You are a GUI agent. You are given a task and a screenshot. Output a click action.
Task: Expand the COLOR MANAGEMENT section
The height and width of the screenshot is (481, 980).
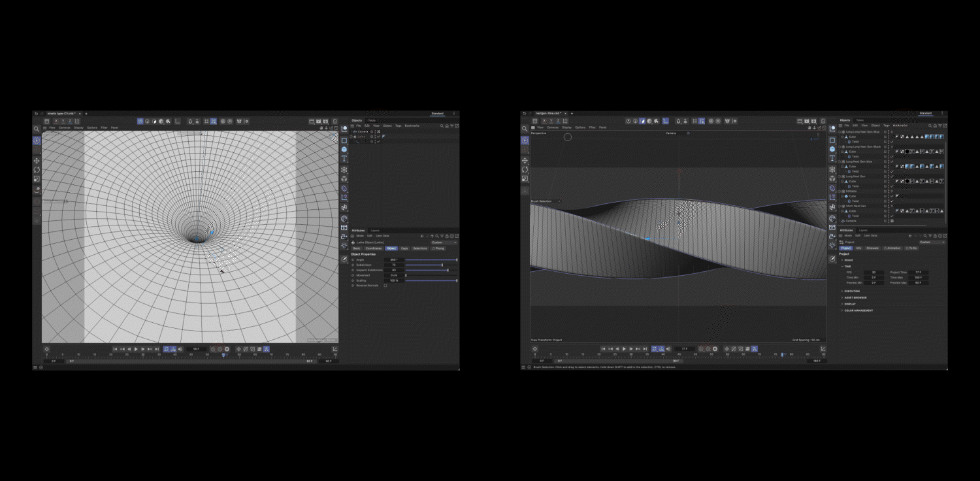[858, 310]
